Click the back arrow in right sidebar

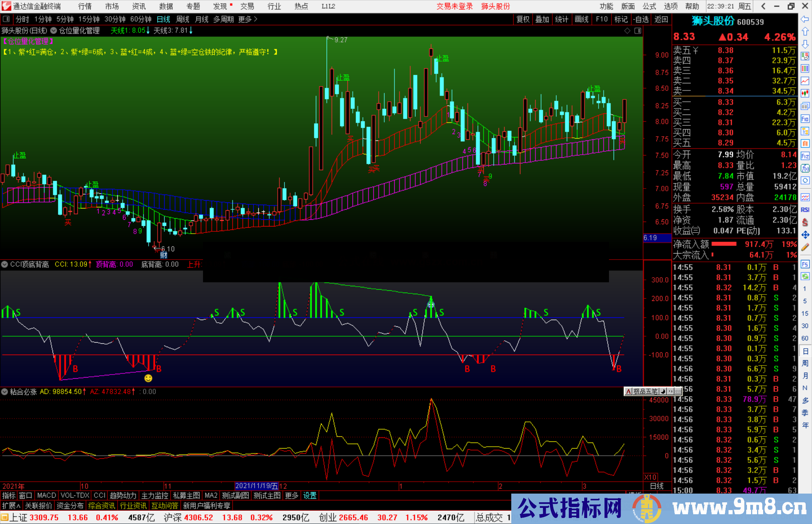pyautogui.click(x=805, y=19)
